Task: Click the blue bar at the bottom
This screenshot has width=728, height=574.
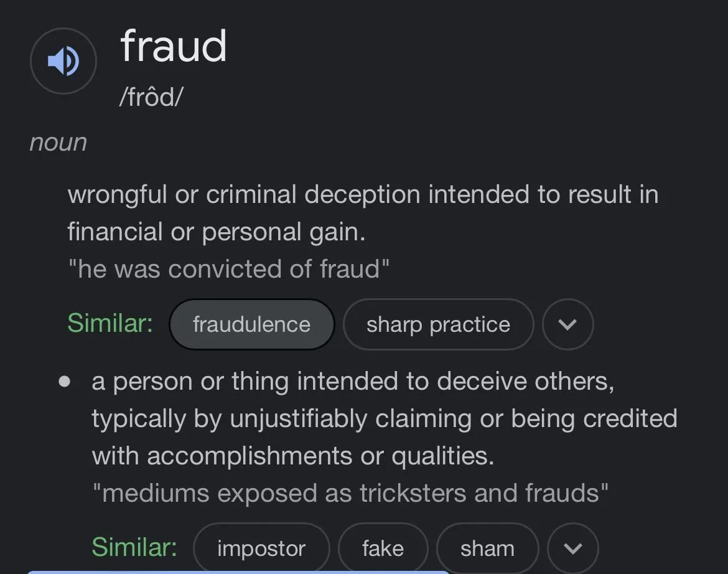Action: pyautogui.click(x=238, y=572)
